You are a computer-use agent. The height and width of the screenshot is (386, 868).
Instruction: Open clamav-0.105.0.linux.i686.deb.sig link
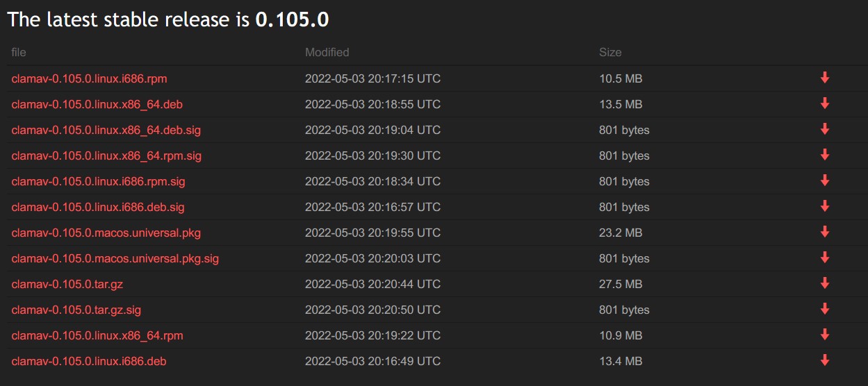(98, 207)
